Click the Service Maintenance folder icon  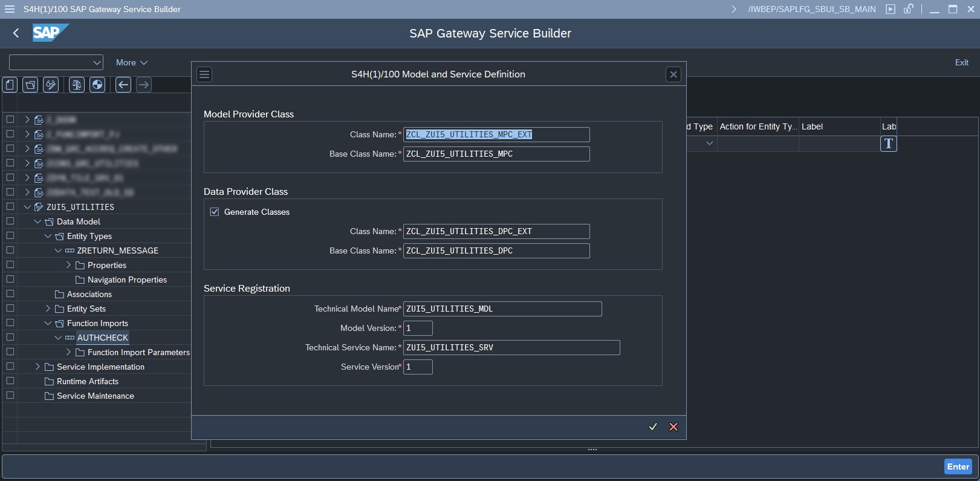(49, 396)
